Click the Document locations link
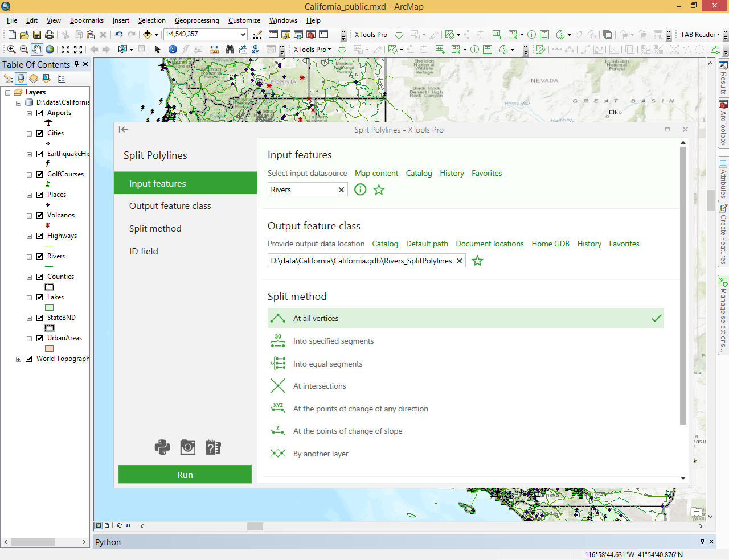Viewport: 729px width, 560px height. click(490, 244)
